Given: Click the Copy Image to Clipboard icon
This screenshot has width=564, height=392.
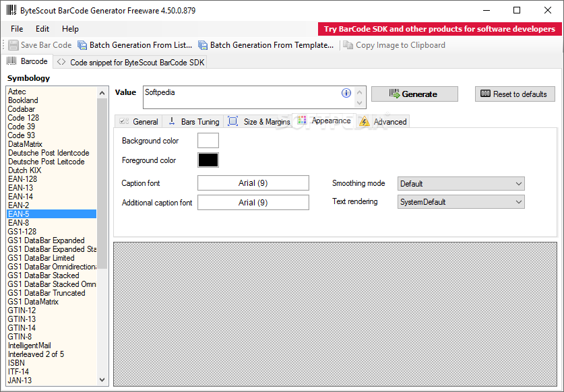Looking at the screenshot, I should [x=348, y=45].
